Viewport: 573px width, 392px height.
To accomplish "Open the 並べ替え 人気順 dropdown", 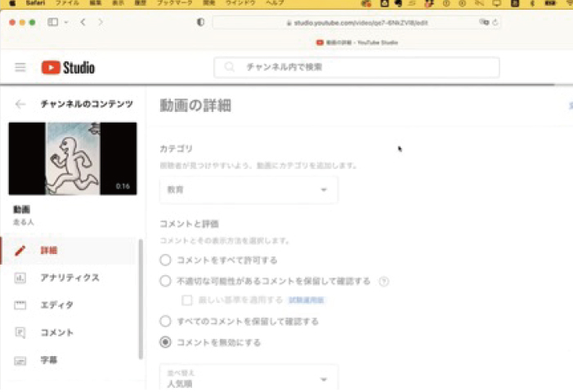I will pos(248,378).
